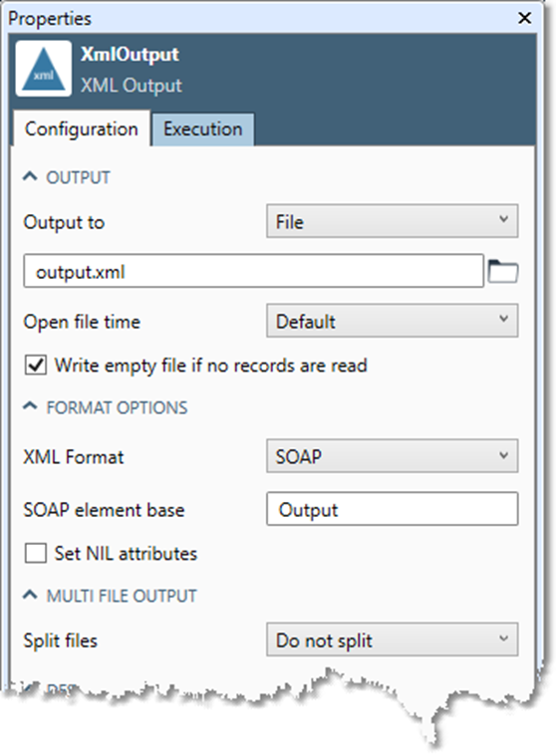556x756 pixels.
Task: Switch to the Execution tab
Action: tap(203, 129)
